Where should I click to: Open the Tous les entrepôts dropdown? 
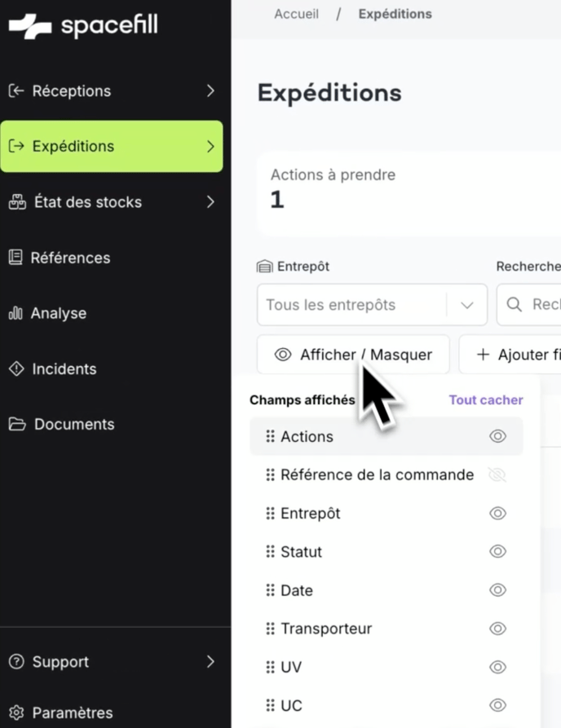point(372,305)
